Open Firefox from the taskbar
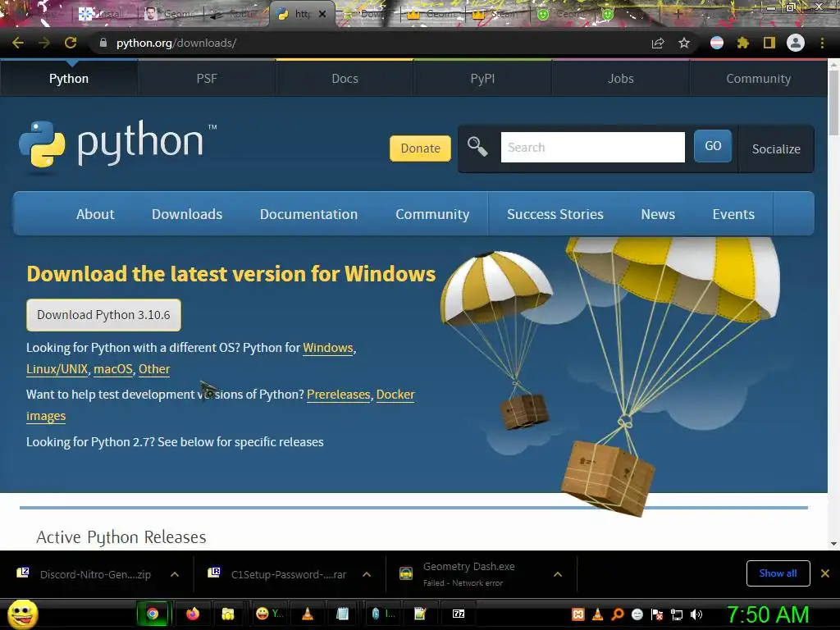Screen dimensions: 840x630 point(192,614)
